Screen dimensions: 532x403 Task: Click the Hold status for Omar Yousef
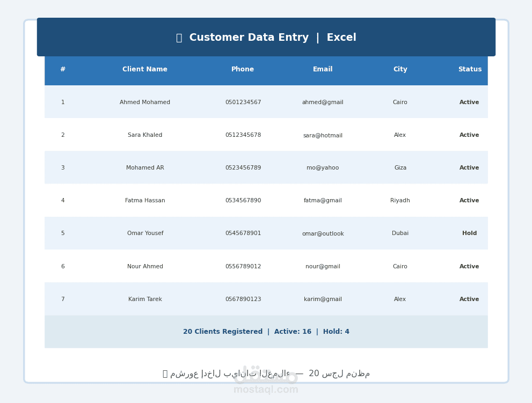tap(470, 233)
